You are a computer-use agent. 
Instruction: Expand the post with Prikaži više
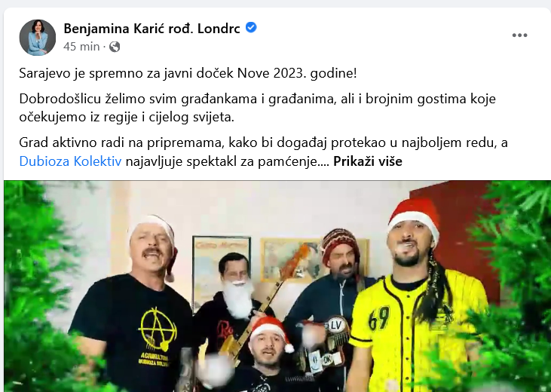pyautogui.click(x=368, y=161)
